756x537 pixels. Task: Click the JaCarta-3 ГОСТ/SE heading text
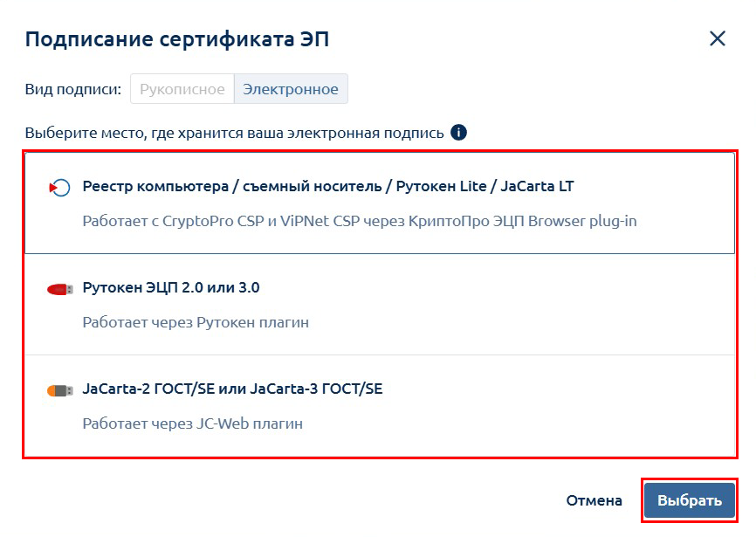coord(316,389)
